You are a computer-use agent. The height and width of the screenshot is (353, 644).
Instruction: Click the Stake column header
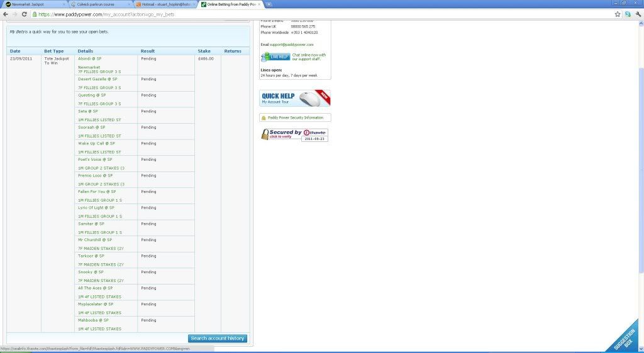click(x=204, y=52)
